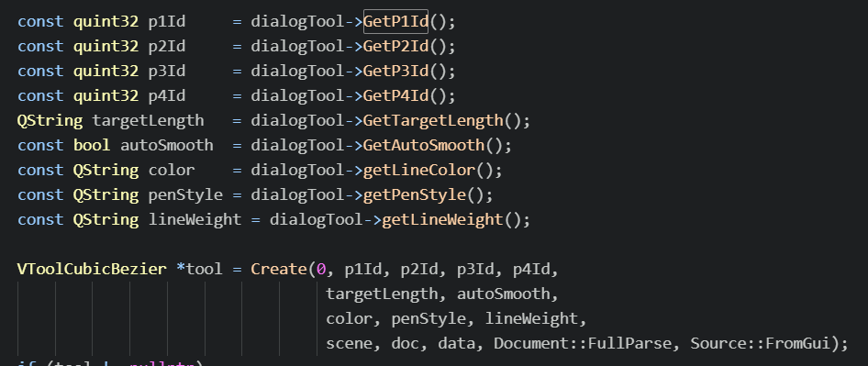The height and width of the screenshot is (366, 868).
Task: Click targetLength variable in the QString declaration
Action: coord(148,121)
